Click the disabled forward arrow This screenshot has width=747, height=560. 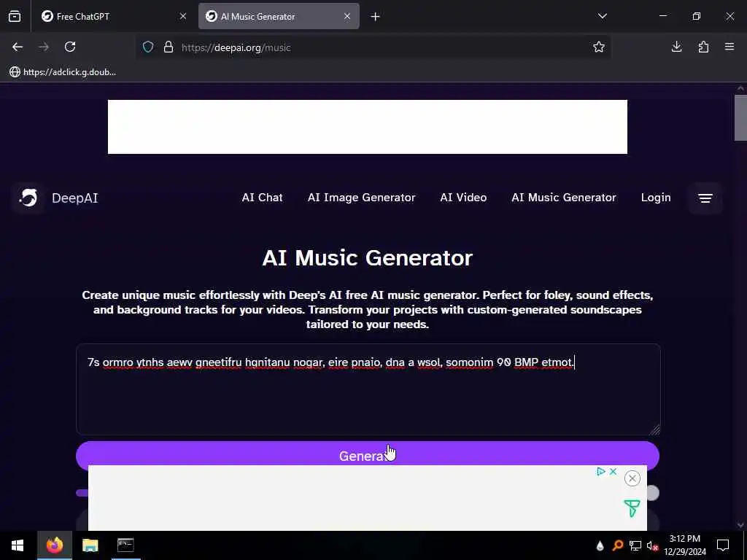(43, 47)
